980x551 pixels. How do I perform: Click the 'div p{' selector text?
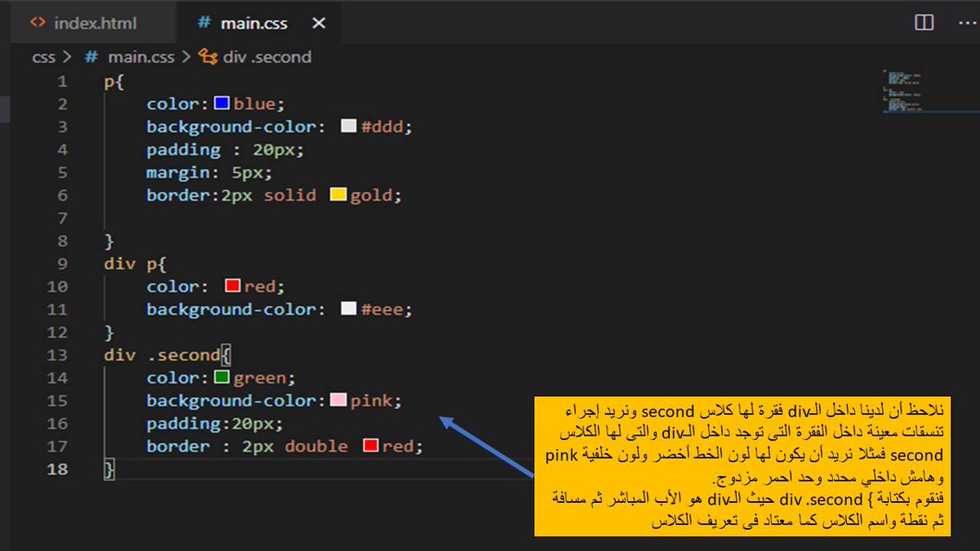point(135,264)
